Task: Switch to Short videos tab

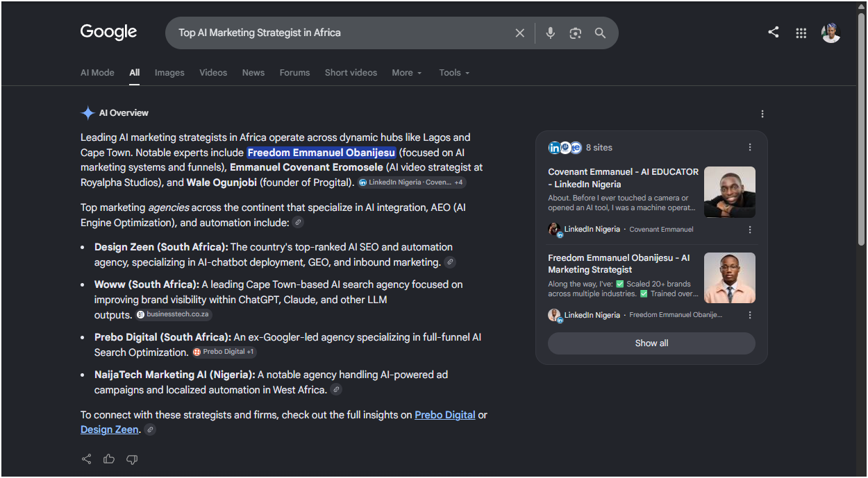Action: pyautogui.click(x=351, y=73)
